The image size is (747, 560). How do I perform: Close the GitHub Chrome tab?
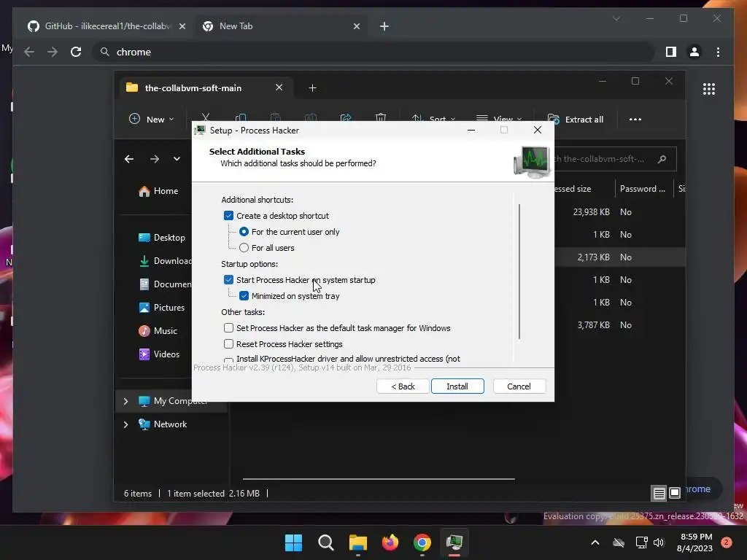pyautogui.click(x=182, y=26)
